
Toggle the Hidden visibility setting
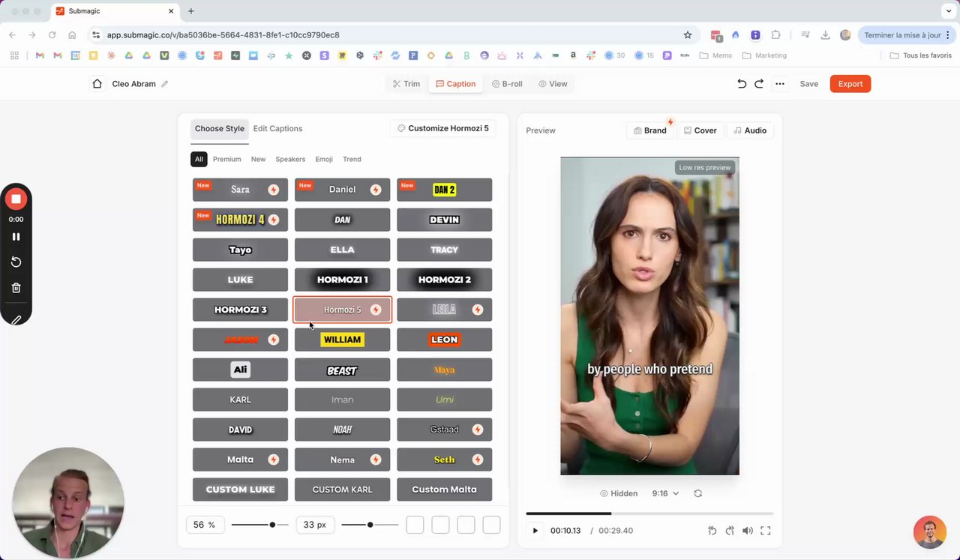619,493
